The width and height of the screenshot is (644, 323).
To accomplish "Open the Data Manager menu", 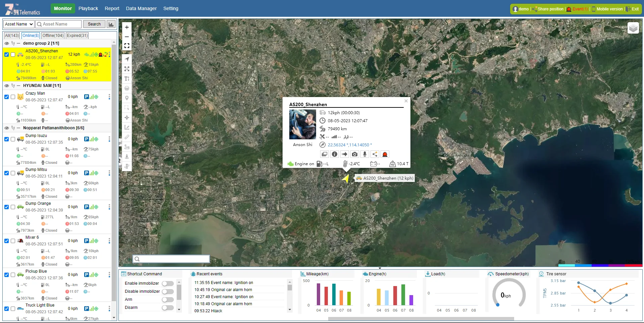I will 141,8.
